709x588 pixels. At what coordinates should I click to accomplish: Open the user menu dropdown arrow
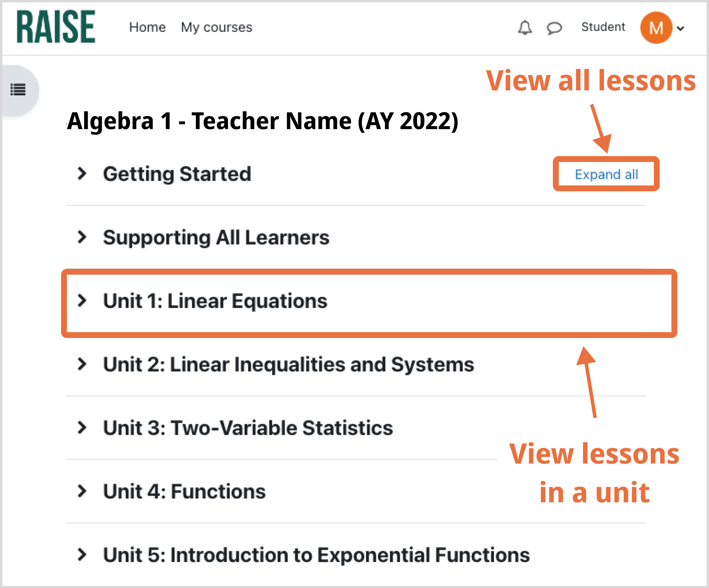click(x=681, y=29)
